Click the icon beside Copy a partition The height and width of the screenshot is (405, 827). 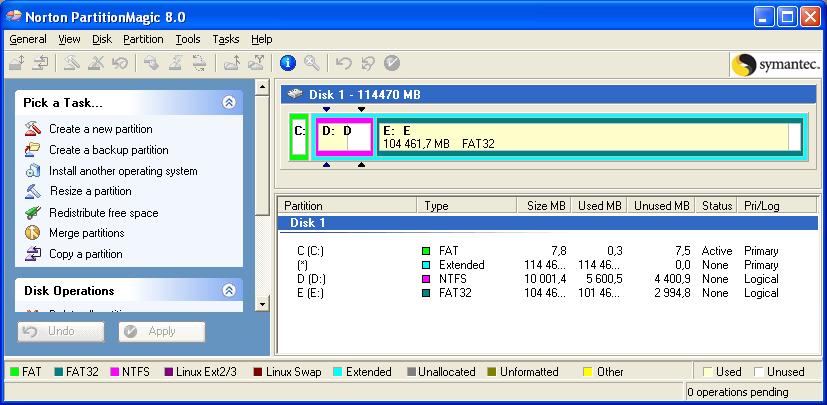[x=33, y=254]
